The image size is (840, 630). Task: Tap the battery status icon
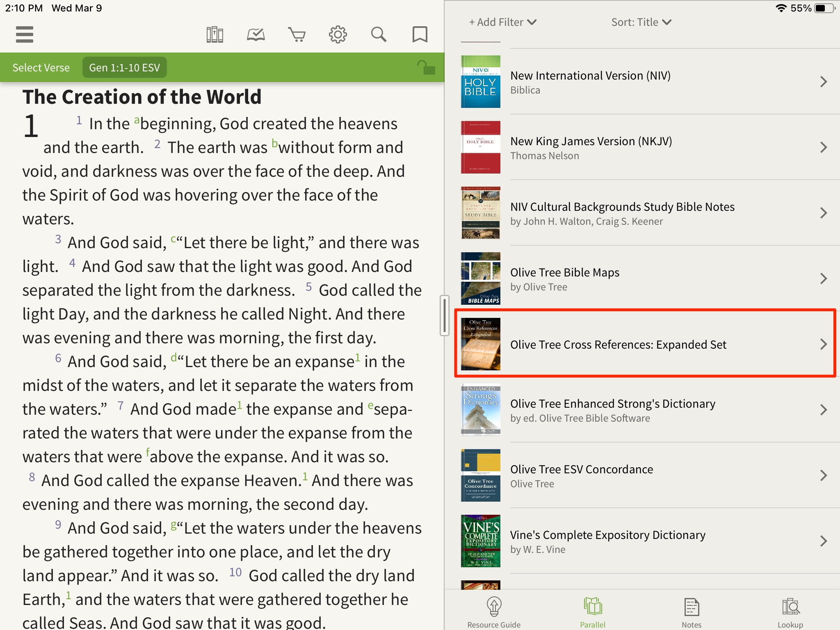click(x=825, y=8)
